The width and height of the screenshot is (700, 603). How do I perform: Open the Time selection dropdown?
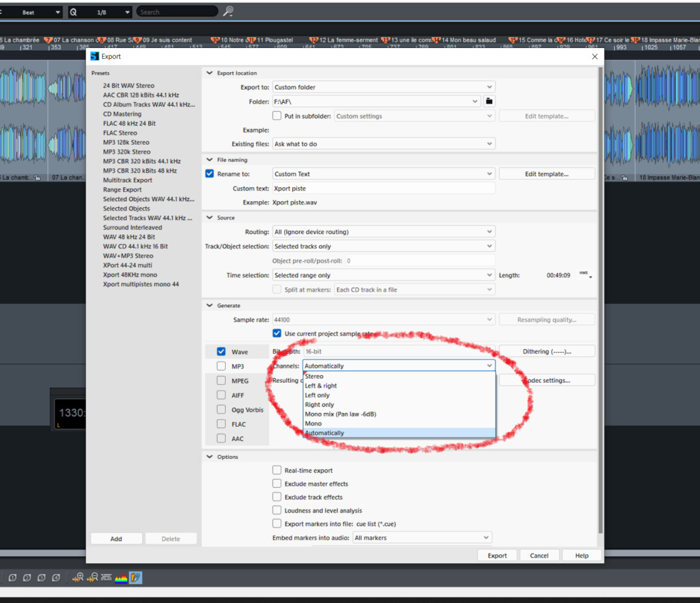(384, 275)
